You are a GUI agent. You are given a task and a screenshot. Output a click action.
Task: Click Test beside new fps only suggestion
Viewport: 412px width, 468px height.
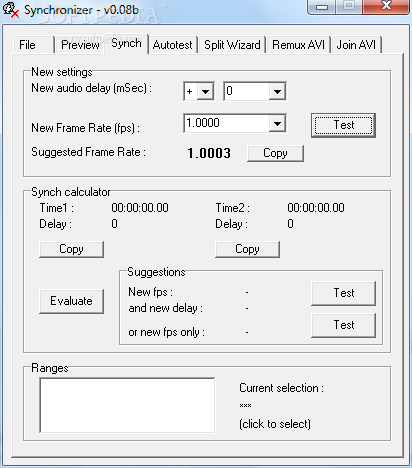coord(343,325)
